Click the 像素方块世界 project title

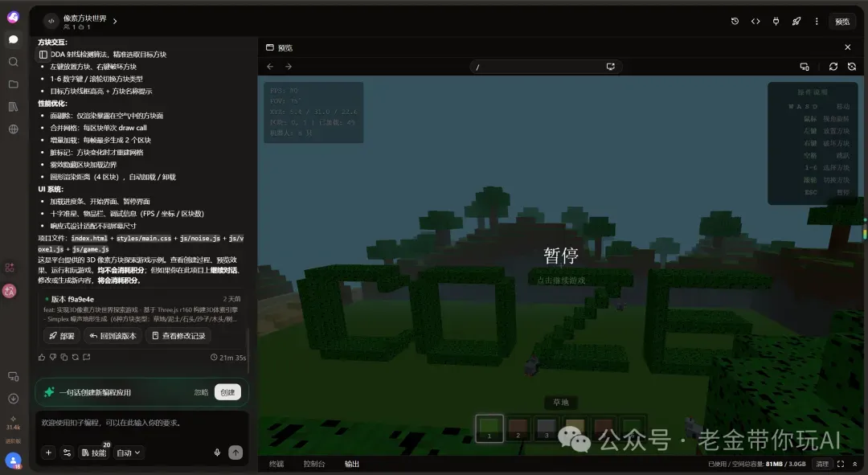(x=84, y=18)
